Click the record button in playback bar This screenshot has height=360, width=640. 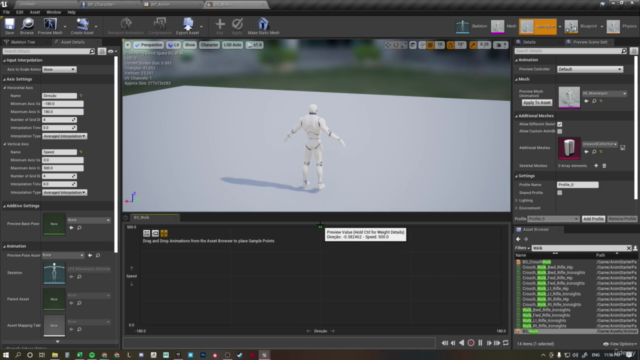[471, 343]
